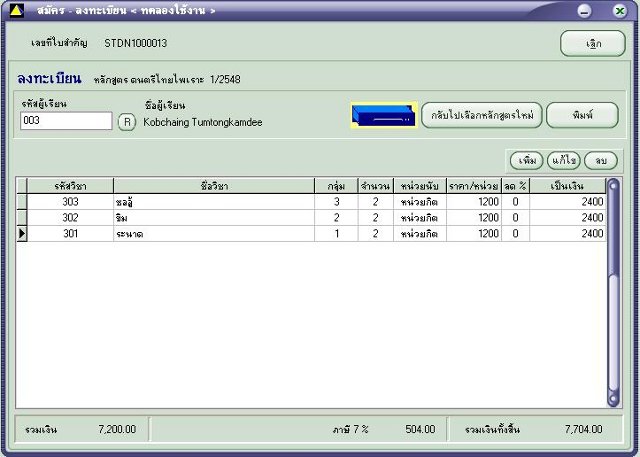Click the ราคา/หน่วย column header
The image size is (640, 457).
click(474, 186)
